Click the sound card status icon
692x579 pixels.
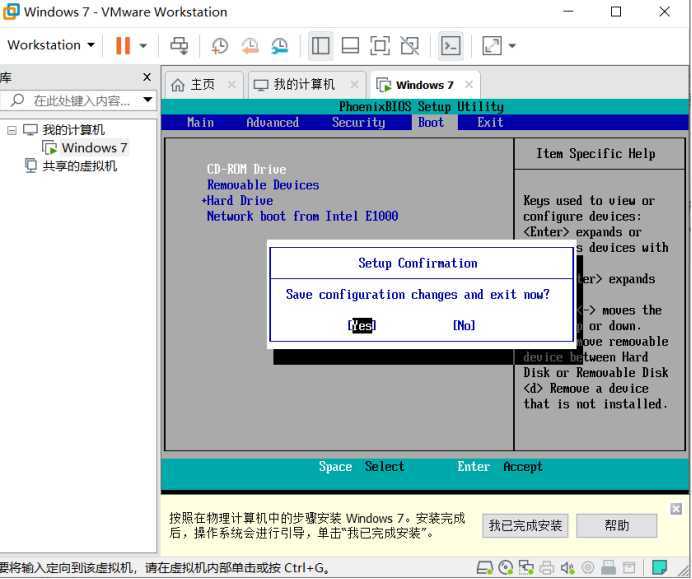[567, 567]
